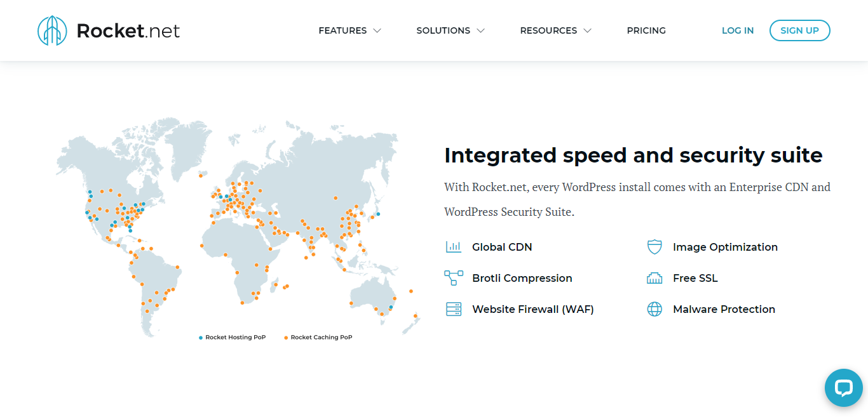Click the 'Free SSL' feature label

pos(695,278)
